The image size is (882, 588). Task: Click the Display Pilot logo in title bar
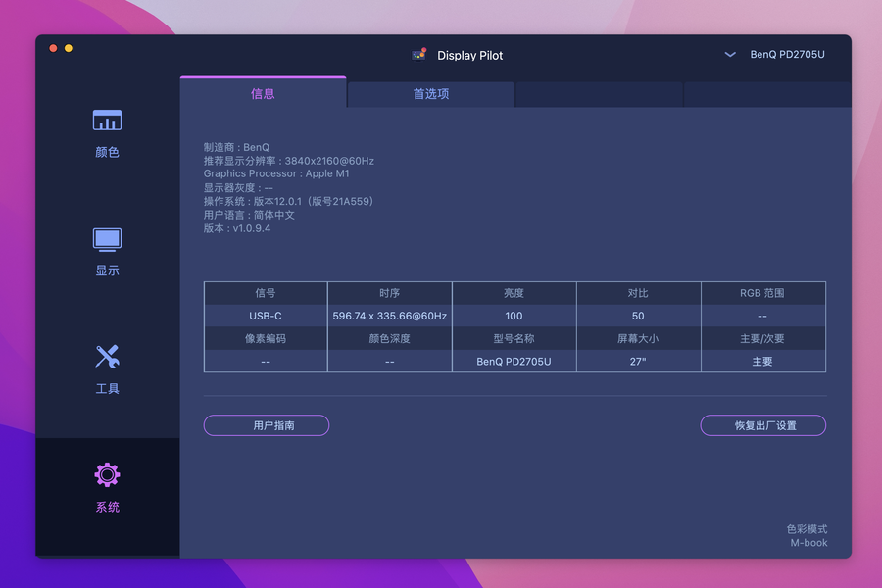(419, 55)
